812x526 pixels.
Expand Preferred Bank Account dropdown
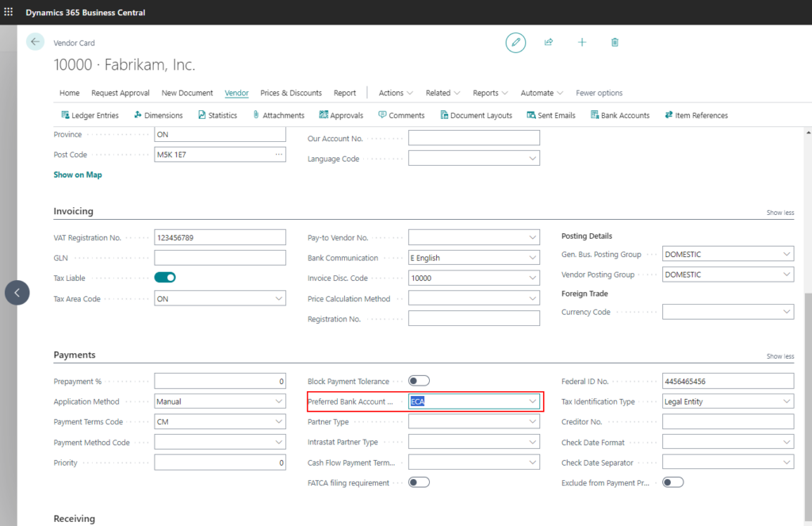click(x=532, y=401)
